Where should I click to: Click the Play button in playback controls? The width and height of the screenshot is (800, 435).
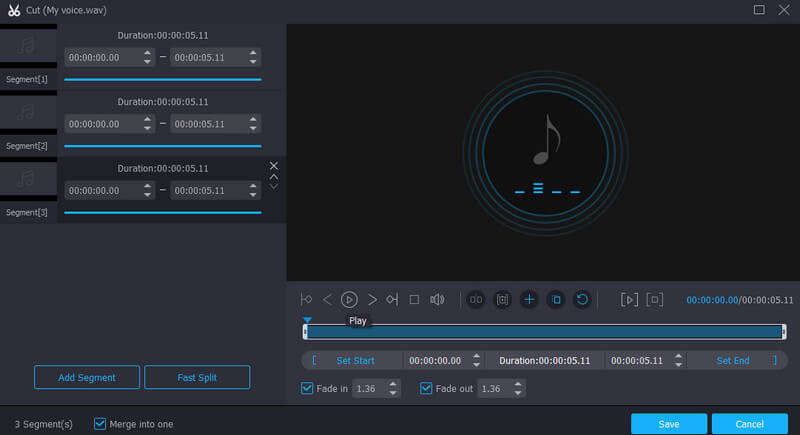point(349,299)
